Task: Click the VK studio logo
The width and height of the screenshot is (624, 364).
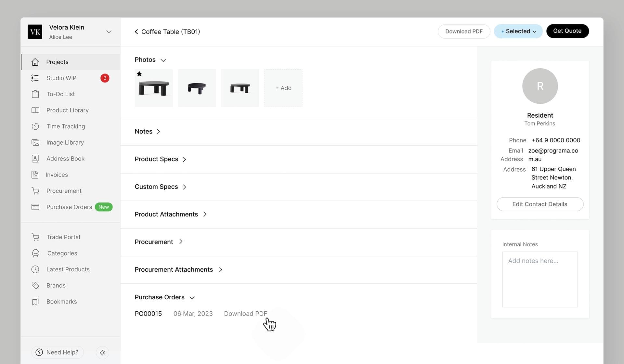Action: coord(35,32)
